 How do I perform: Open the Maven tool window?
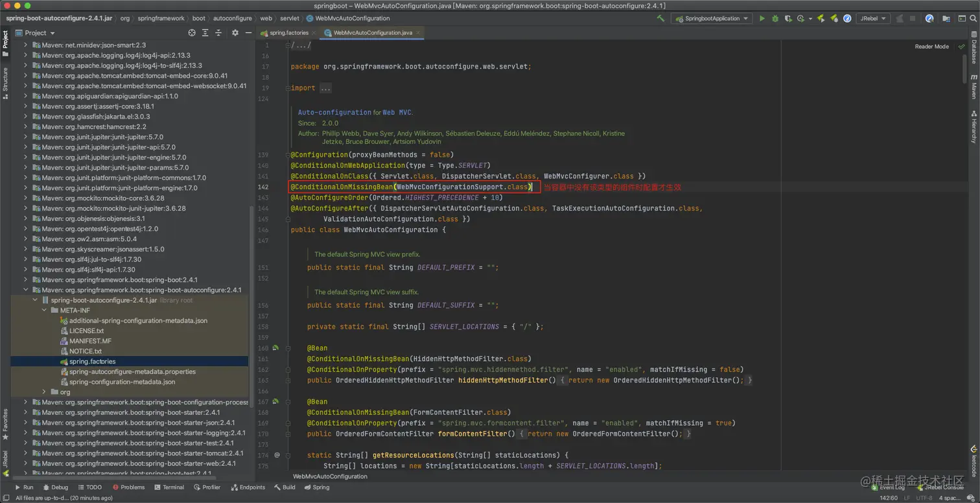974,86
